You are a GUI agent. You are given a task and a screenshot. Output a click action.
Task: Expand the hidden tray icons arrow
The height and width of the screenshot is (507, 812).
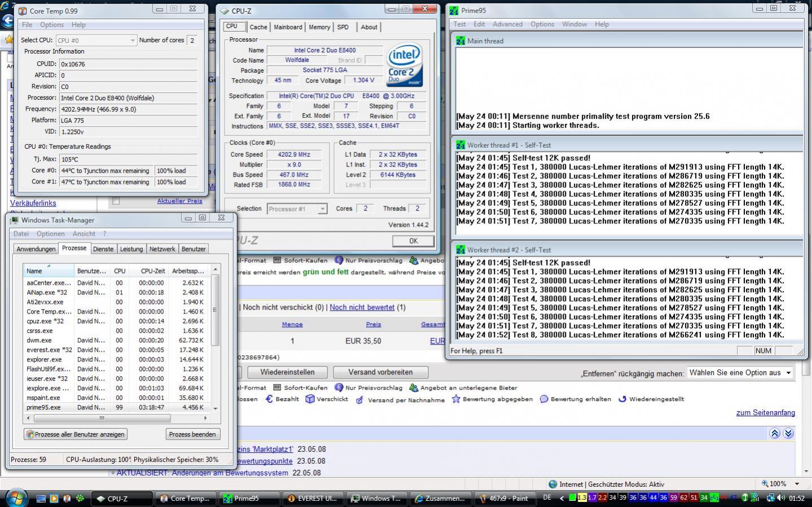point(561,498)
